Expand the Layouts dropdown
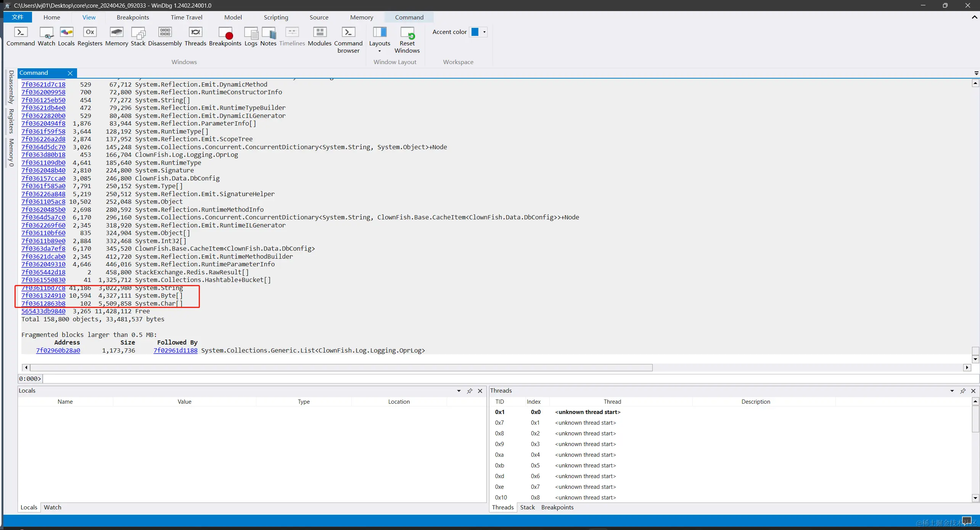 coord(380,51)
